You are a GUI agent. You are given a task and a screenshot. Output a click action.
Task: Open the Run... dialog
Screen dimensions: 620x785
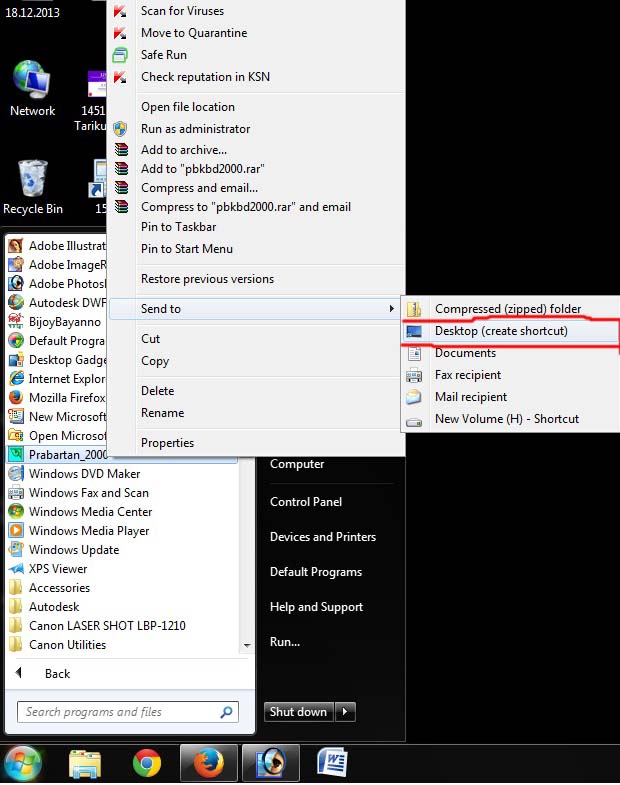pyautogui.click(x=284, y=642)
